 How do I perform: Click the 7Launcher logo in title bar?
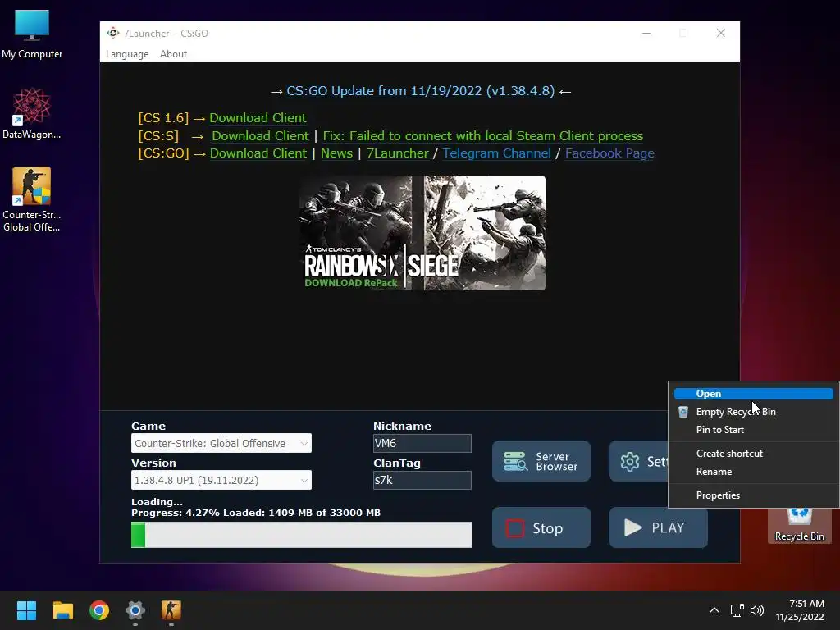pyautogui.click(x=112, y=33)
